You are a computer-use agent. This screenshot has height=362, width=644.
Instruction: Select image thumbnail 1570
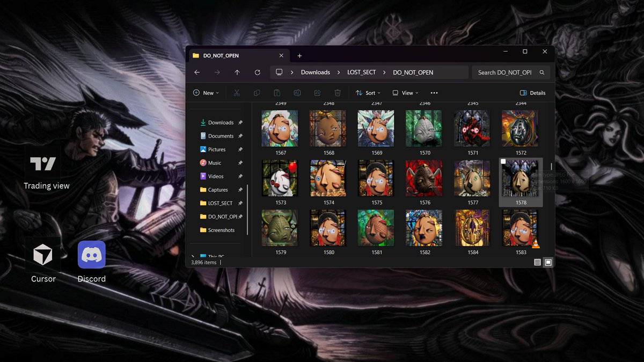(425, 129)
